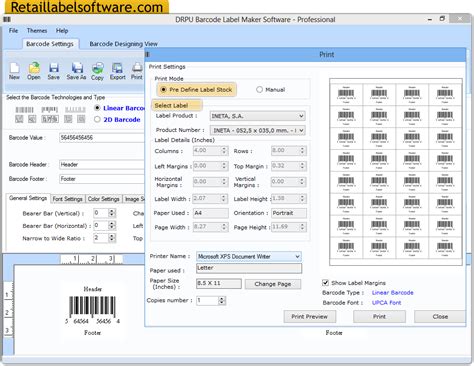Open the Themes menu
474x366 pixels.
click(x=37, y=31)
